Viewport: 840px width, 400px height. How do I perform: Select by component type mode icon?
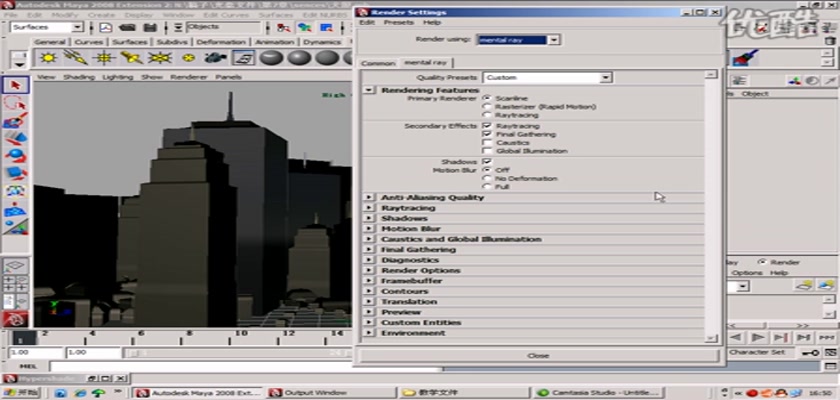tap(326, 27)
